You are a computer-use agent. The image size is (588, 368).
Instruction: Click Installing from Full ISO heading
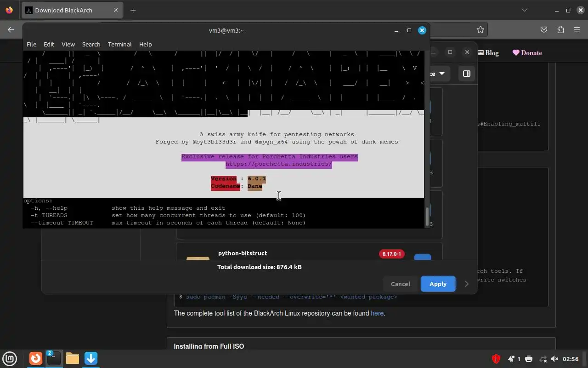point(209,346)
